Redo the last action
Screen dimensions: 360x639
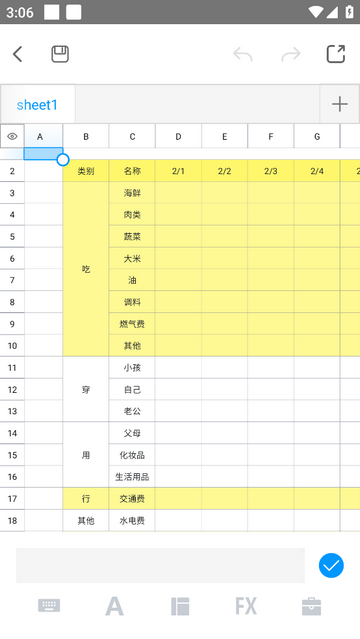click(291, 54)
